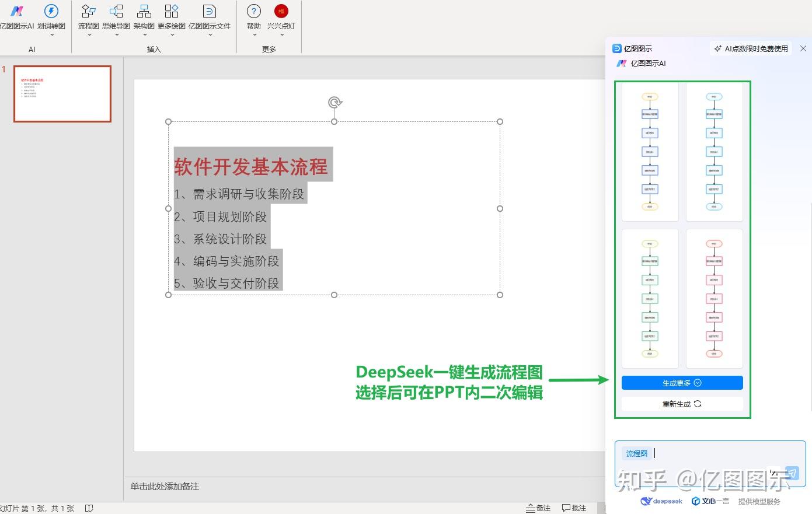Toggle the 备注 notes button in status bar

538,508
